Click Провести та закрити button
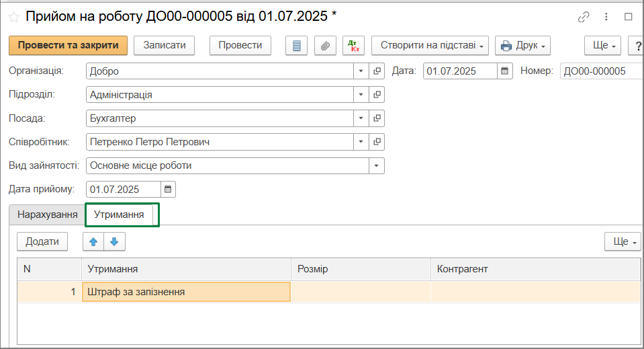The width and height of the screenshot is (644, 349). pyautogui.click(x=68, y=45)
